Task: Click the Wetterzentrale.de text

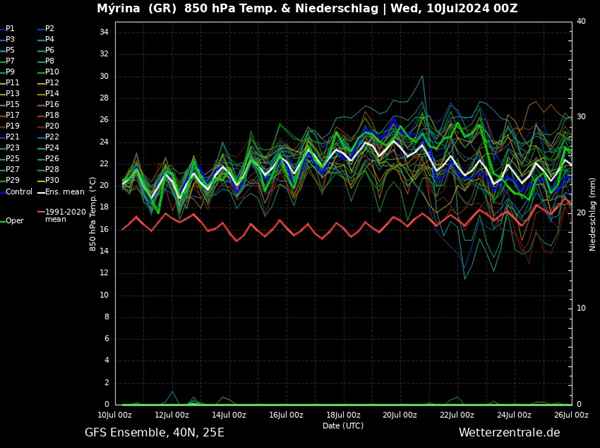Action: pos(509,432)
